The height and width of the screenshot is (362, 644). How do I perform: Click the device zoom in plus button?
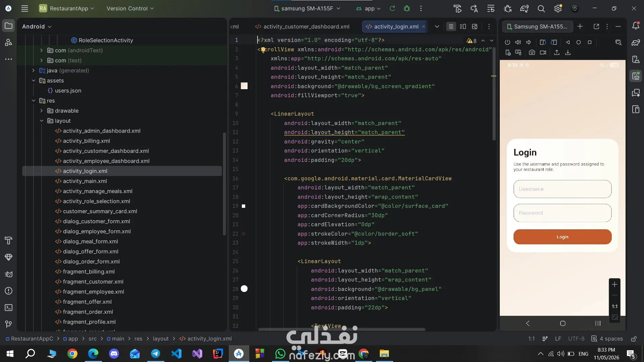[x=614, y=285]
